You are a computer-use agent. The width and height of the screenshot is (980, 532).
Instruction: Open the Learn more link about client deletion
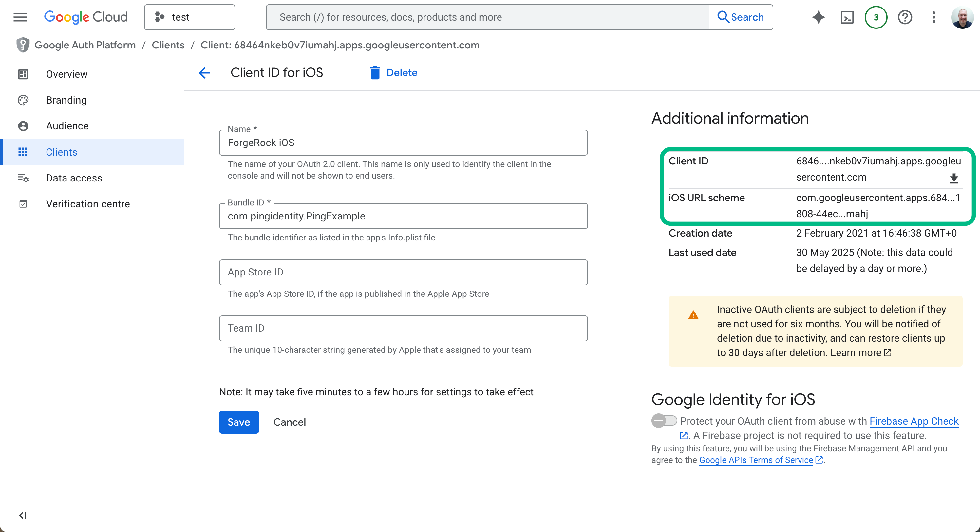(x=856, y=353)
